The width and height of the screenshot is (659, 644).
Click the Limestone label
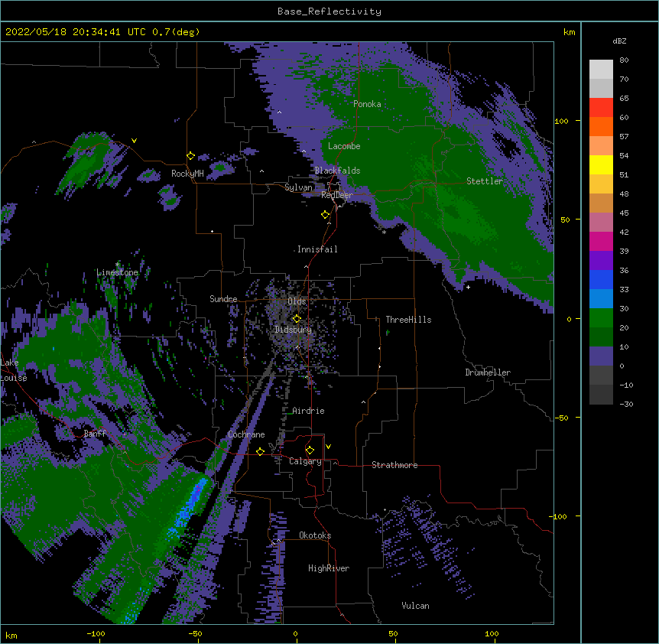117,272
